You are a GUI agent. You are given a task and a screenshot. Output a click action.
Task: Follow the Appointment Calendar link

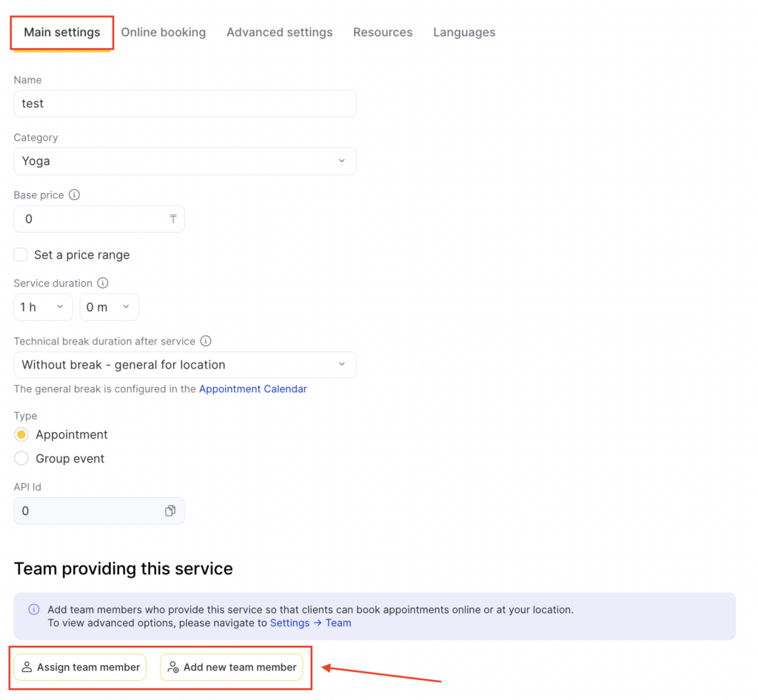[252, 389]
